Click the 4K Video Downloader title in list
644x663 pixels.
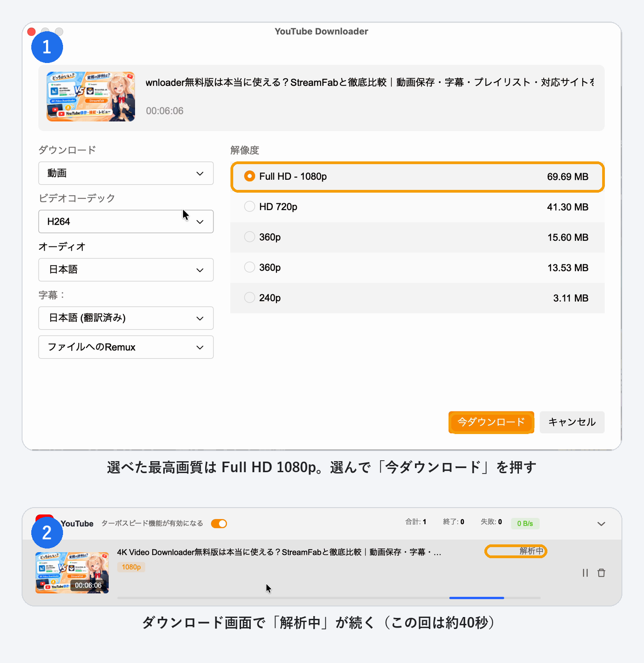[x=279, y=552]
